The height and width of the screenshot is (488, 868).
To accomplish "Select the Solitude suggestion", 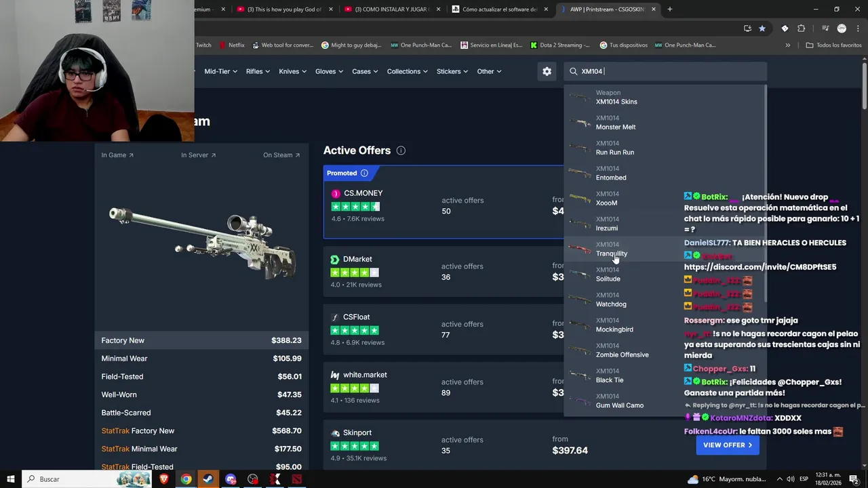I will [x=664, y=274].
